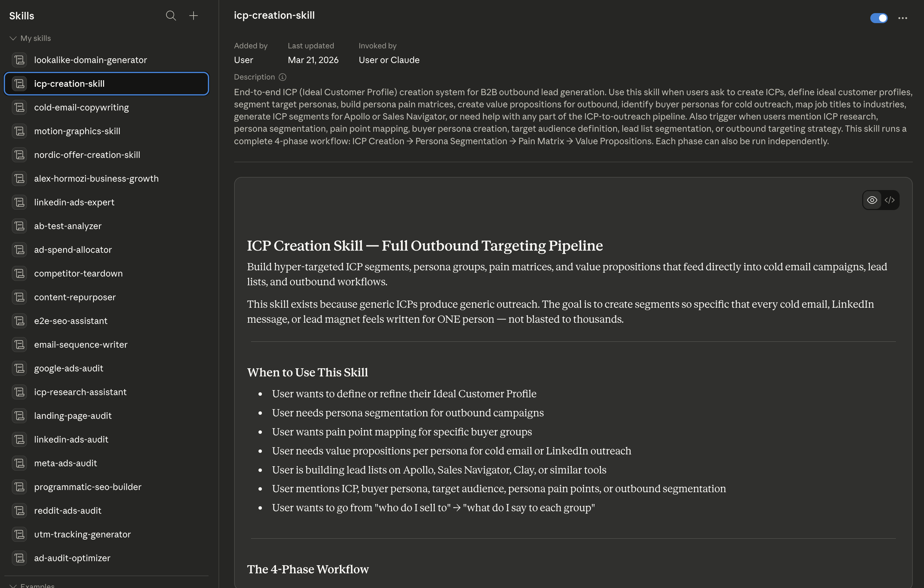This screenshot has width=924, height=588.
Task: Open nordic-offer-creation-skill entry
Action: 106,155
